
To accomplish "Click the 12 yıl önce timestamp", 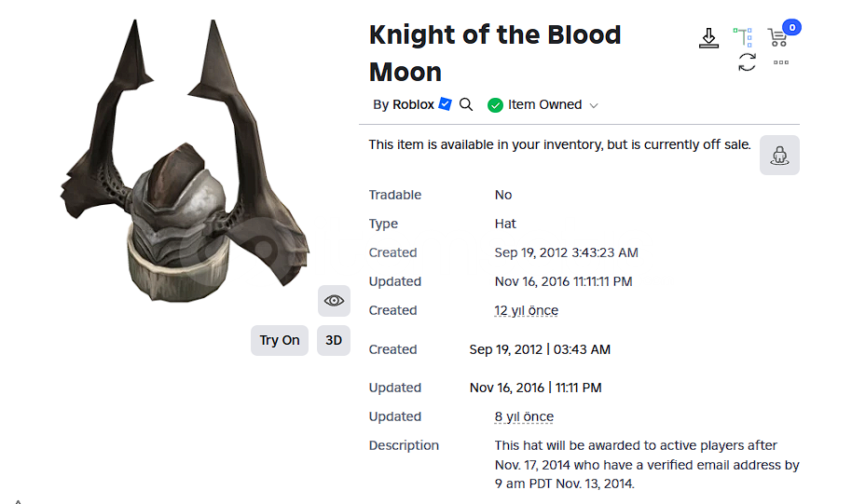I will 526,310.
